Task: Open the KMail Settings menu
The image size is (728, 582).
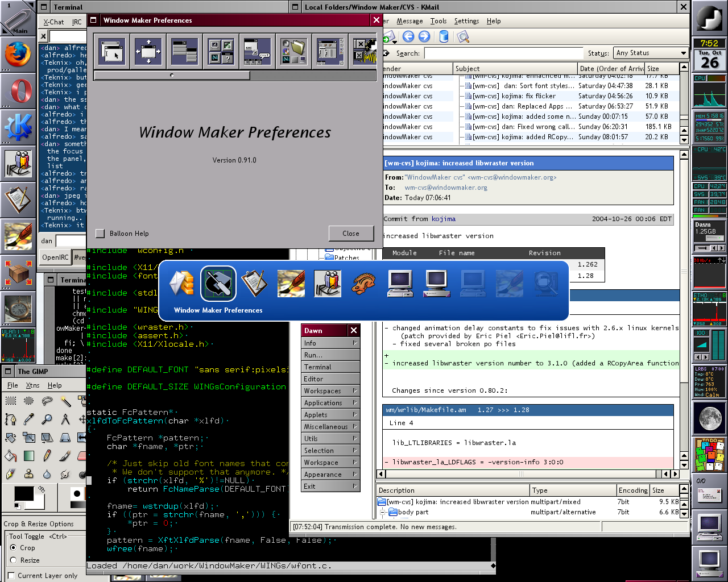Action: [466, 21]
